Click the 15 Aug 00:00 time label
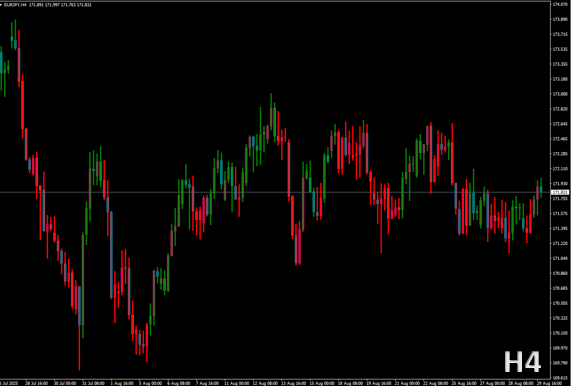Screen dimensions: 571x386 [x=321, y=383]
